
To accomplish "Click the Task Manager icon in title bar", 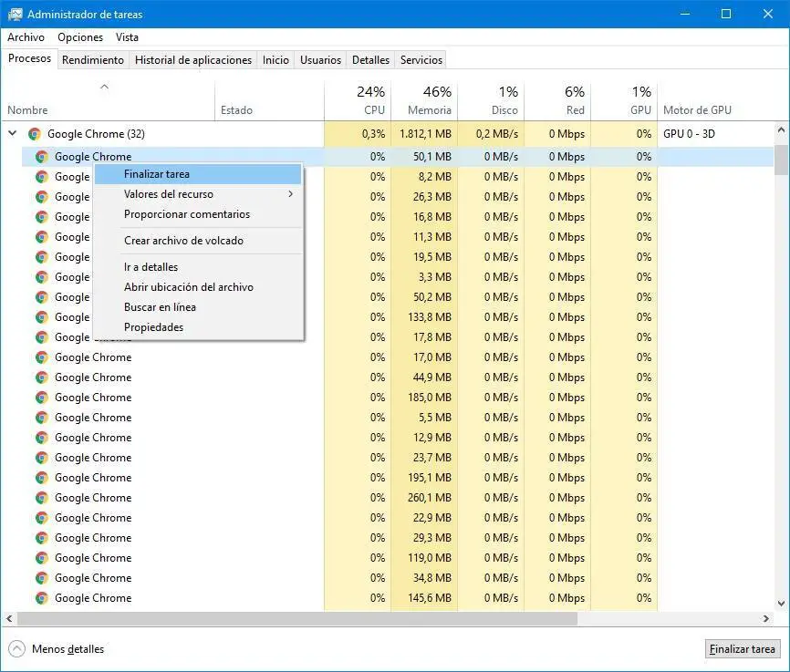I will click(15, 14).
